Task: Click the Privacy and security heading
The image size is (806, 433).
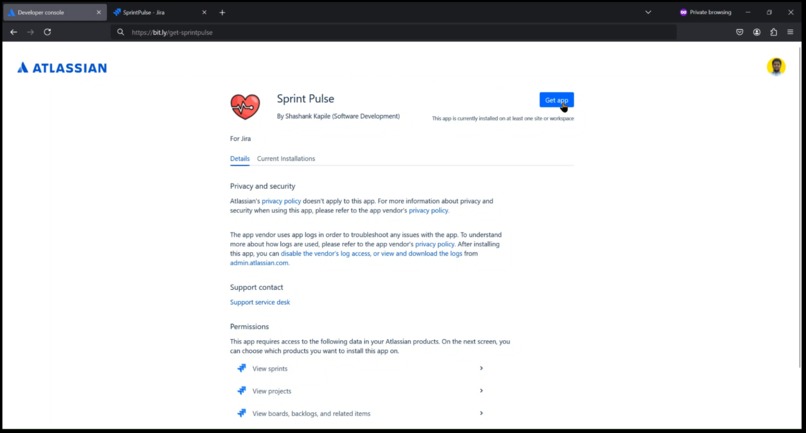Action: tap(262, 186)
